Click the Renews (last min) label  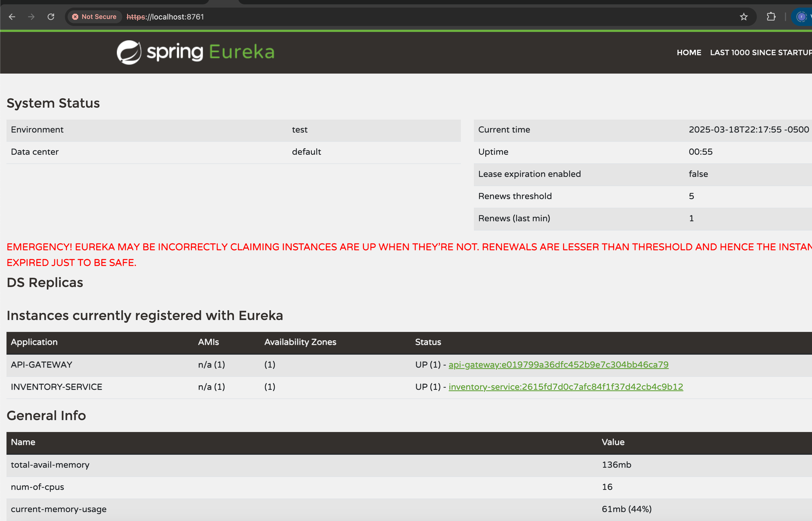(514, 218)
